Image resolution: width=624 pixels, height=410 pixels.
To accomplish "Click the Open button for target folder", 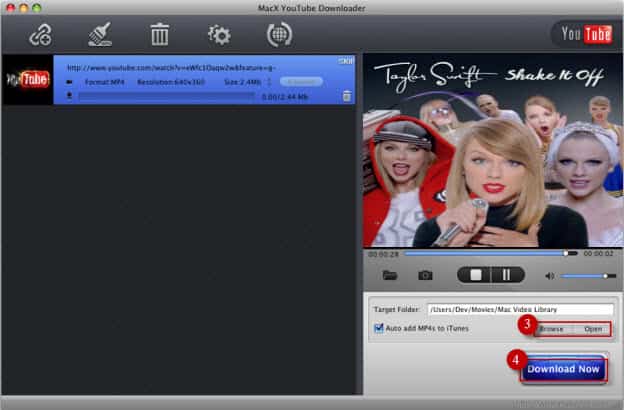I will 593,329.
